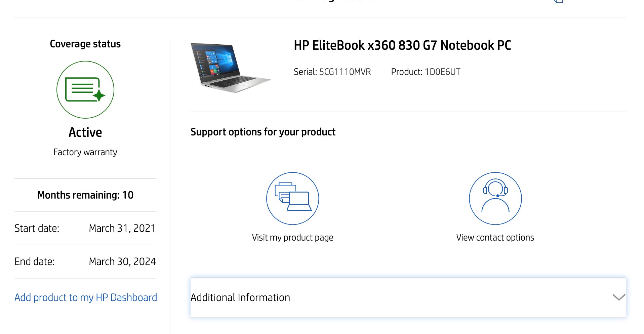Click the 'Support options for your product' heading

[x=263, y=132]
